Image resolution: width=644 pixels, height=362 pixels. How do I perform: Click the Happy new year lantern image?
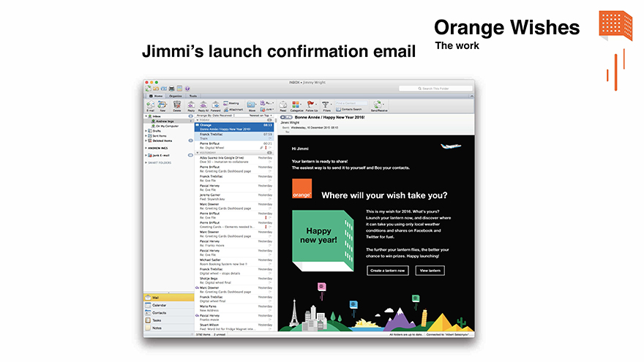click(323, 241)
